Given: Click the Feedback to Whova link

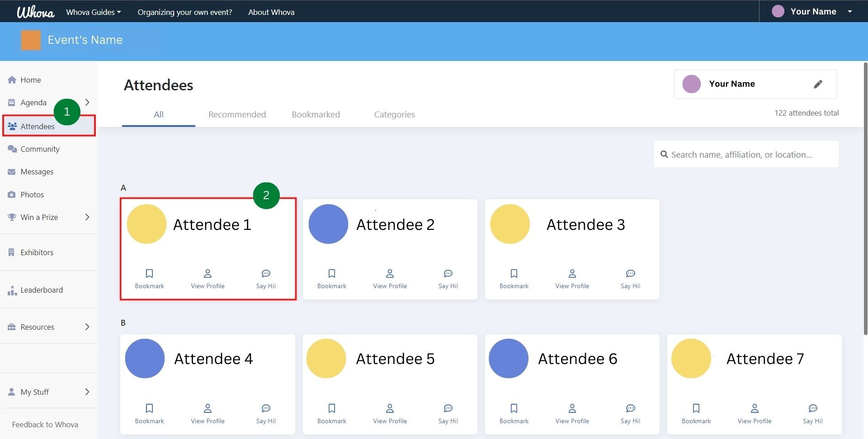Looking at the screenshot, I should tap(45, 425).
